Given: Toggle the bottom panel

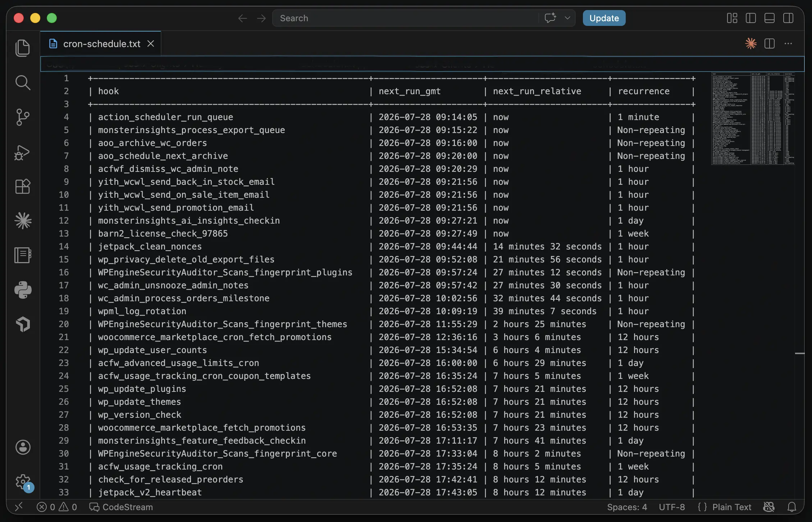Looking at the screenshot, I should pyautogui.click(x=770, y=18).
